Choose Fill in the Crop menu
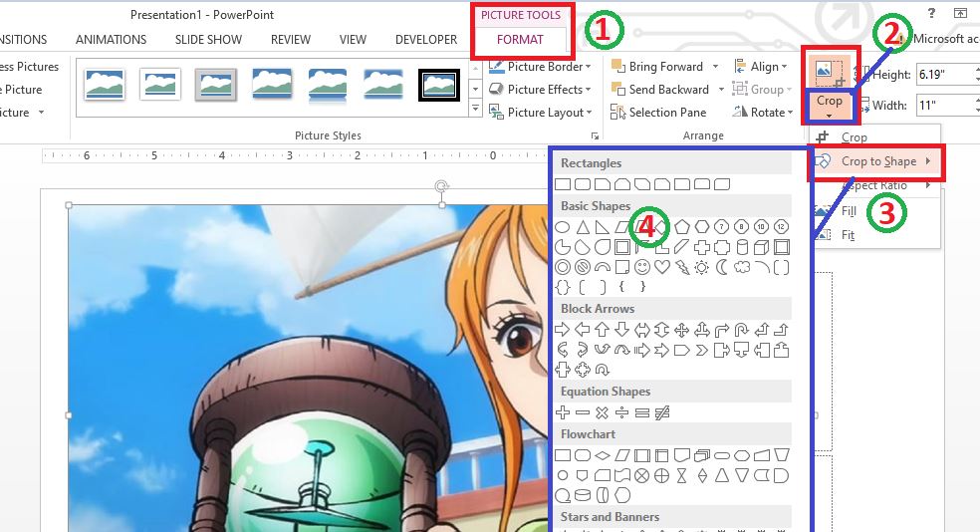The height and width of the screenshot is (532, 980). [849, 210]
